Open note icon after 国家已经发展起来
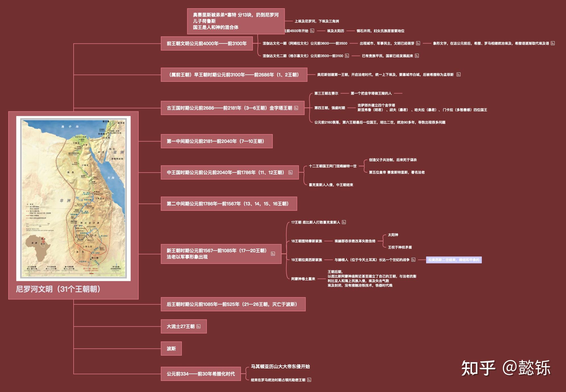This screenshot has width=566, height=392. pyautogui.click(x=417, y=56)
